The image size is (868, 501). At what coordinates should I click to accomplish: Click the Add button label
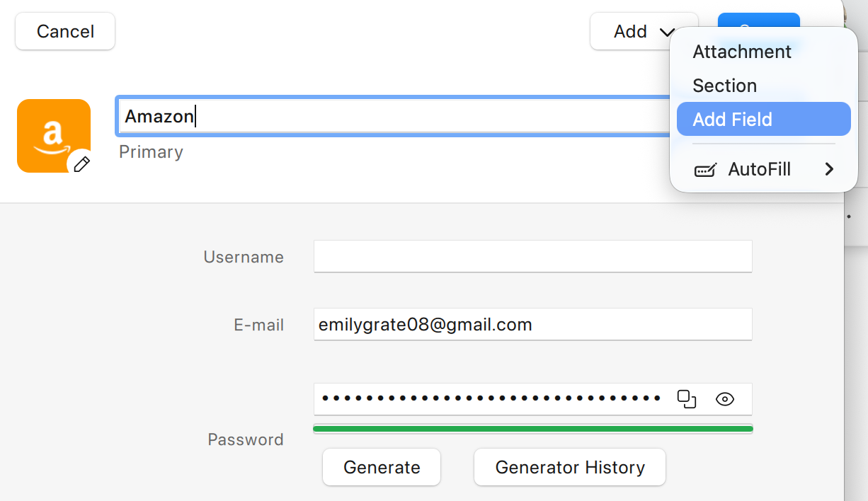[630, 31]
